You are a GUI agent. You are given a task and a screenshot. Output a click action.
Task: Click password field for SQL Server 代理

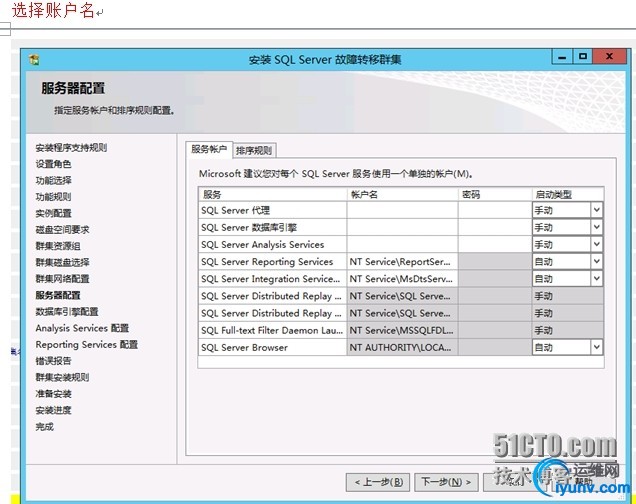(x=495, y=210)
